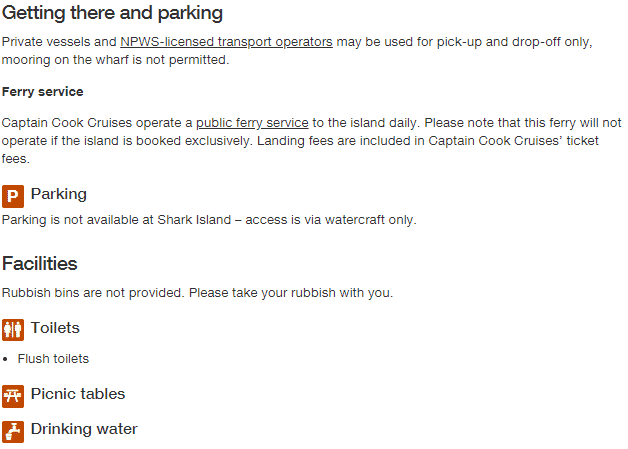
Task: Click the Drinking water heading label
Action: 84,429
